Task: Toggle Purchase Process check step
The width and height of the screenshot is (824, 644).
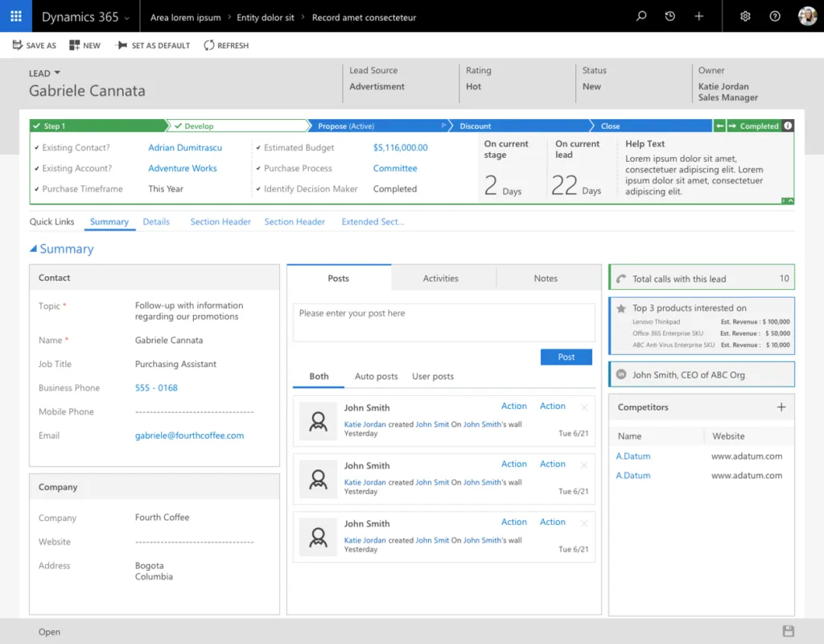Action: pyautogui.click(x=258, y=169)
